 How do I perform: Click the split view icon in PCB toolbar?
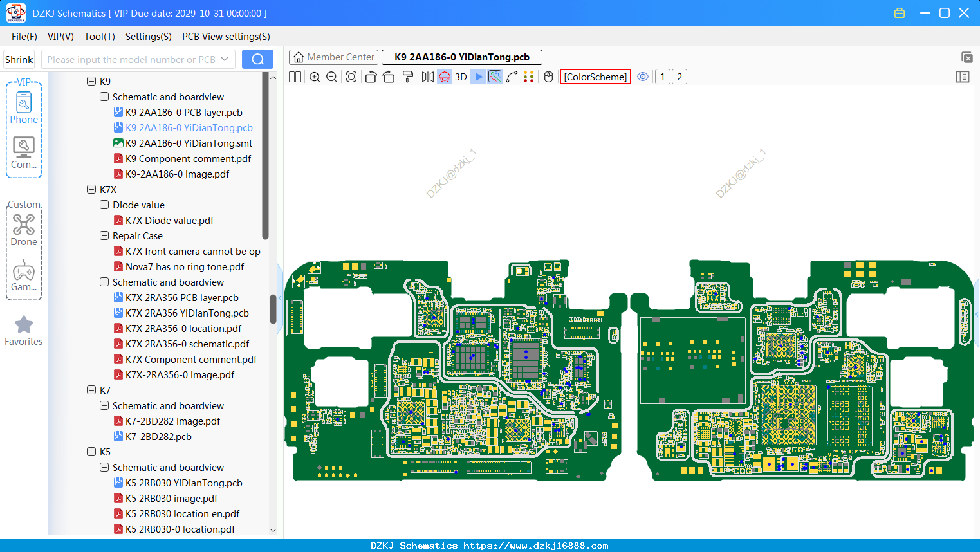pos(295,77)
